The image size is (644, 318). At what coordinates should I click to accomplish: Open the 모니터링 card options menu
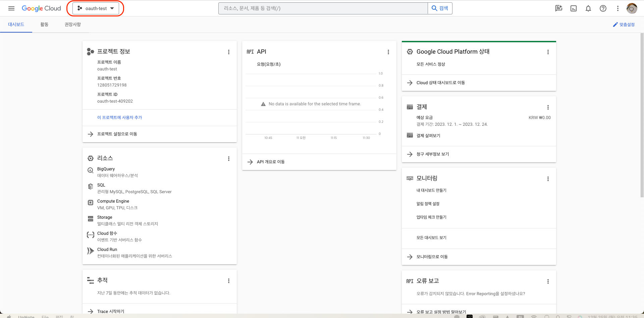click(x=548, y=179)
